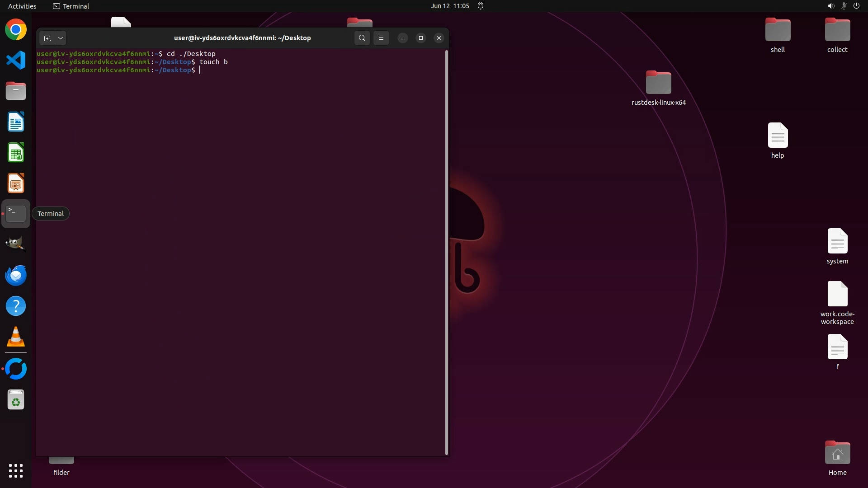Screen dimensions: 868x488
Task: Click the terminal vertical scrollbar
Action: (x=447, y=252)
